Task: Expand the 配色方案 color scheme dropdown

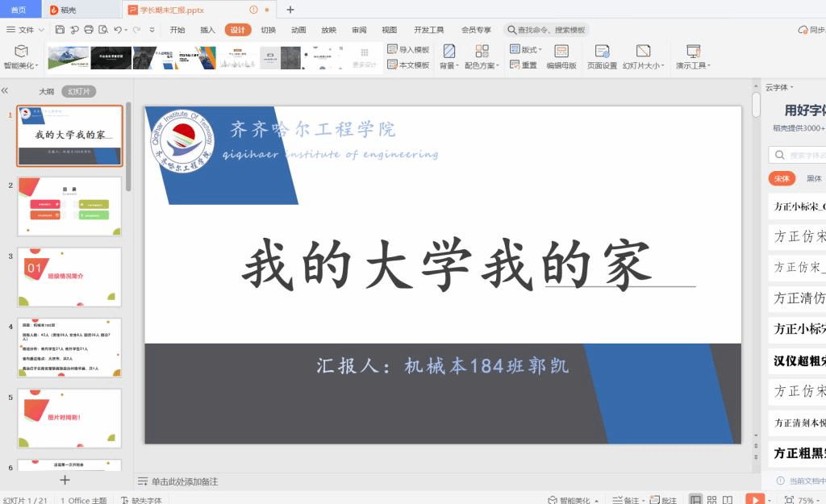Action: (482, 65)
